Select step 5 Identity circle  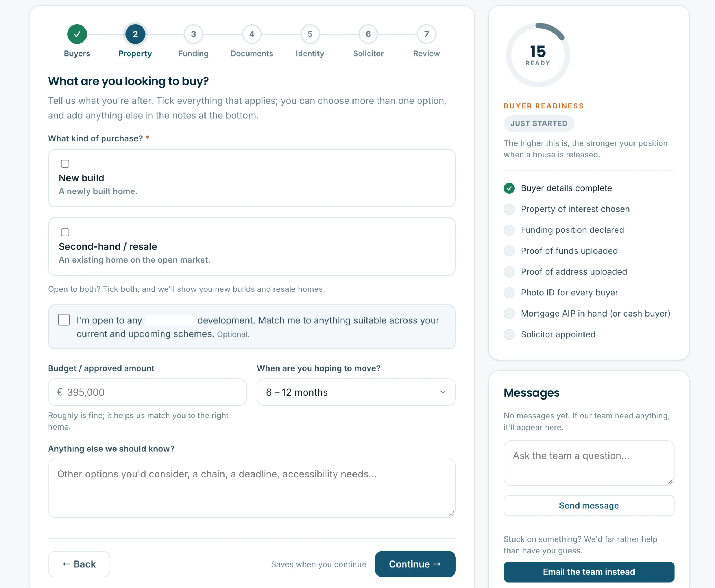[x=310, y=34]
